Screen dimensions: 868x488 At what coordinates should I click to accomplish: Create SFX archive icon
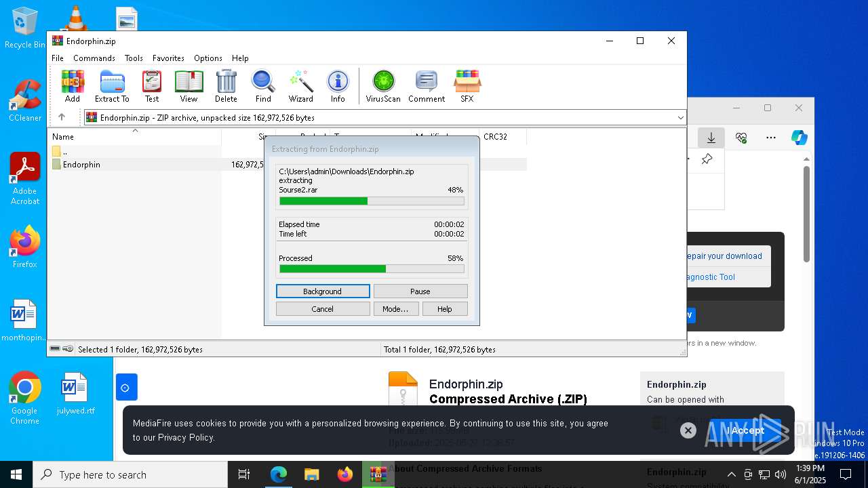coord(467,86)
